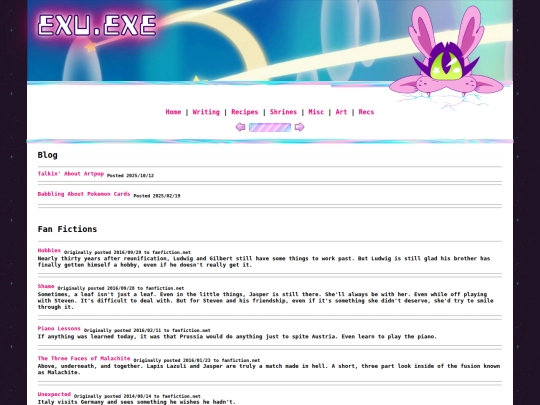Viewport: 540px width, 405px height.
Task: Click the Malachite summary about Lapis Lazuli
Action: tap(269, 369)
